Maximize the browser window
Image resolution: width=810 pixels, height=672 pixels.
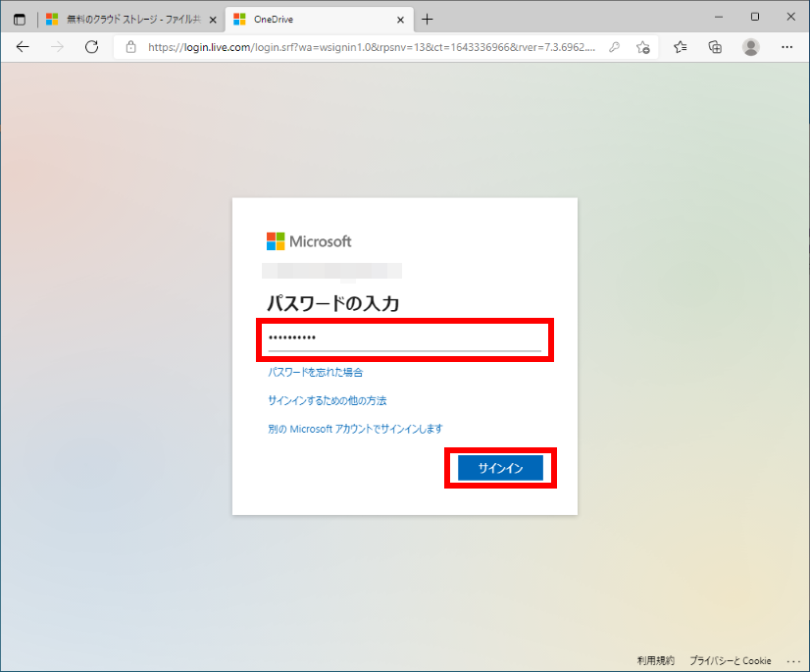(x=755, y=17)
